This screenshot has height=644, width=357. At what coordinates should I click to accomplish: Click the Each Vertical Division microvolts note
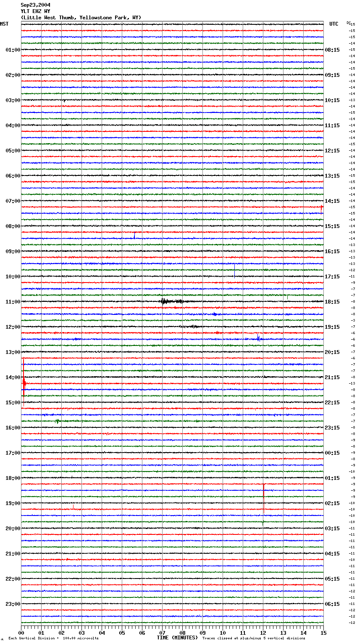coord(54,639)
